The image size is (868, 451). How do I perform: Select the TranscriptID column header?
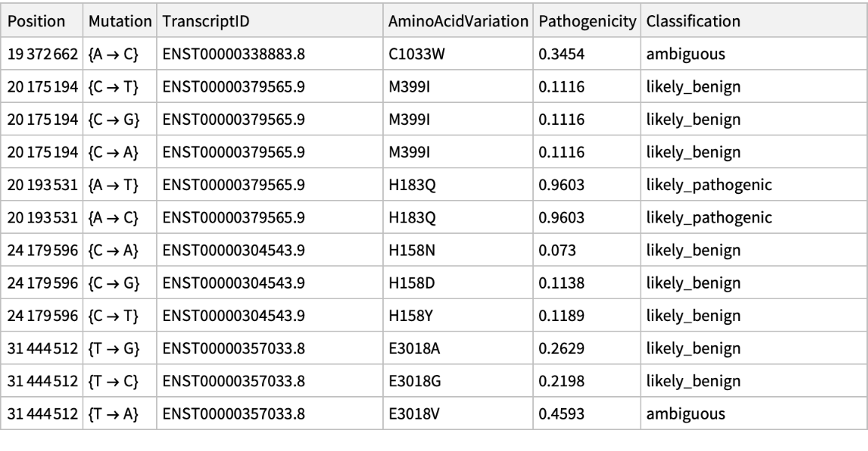click(206, 21)
